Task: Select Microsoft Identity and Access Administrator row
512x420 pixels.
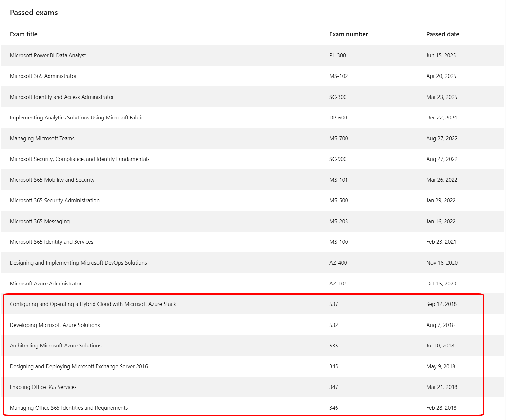Action: click(252, 97)
